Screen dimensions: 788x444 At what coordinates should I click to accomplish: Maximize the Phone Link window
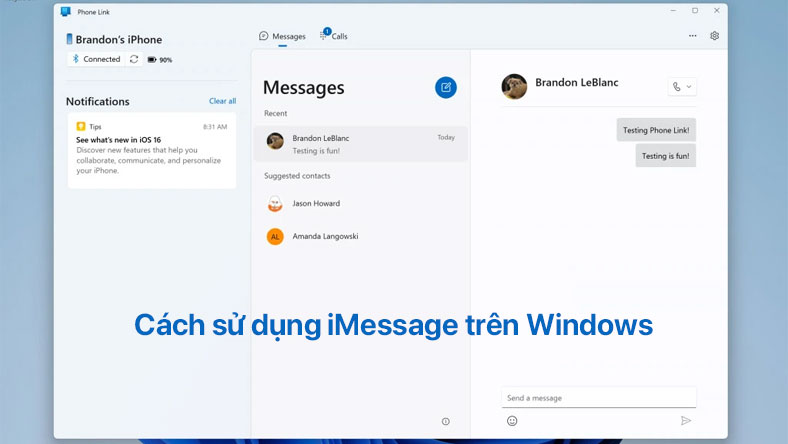click(x=695, y=11)
